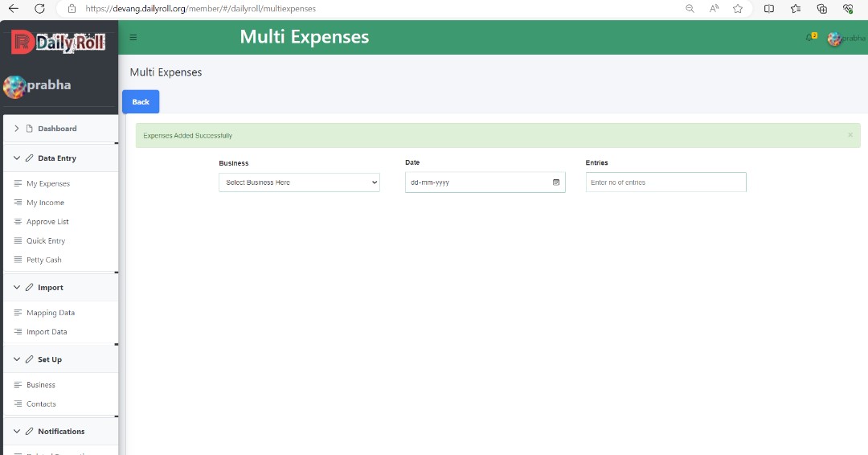868x455 pixels.
Task: Open the browser Favorites list icon
Action: point(796,8)
